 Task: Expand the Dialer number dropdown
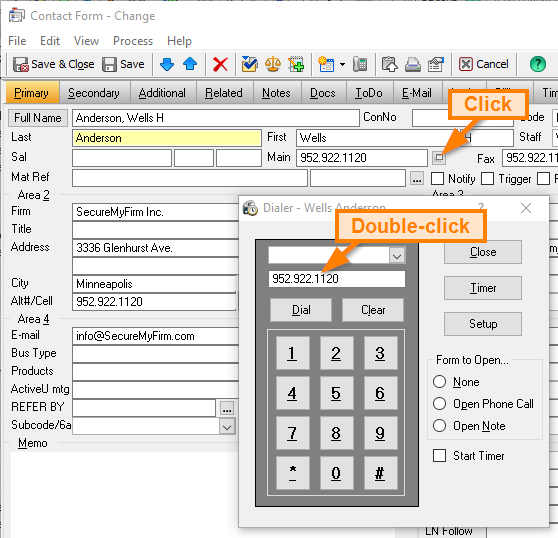click(x=397, y=255)
